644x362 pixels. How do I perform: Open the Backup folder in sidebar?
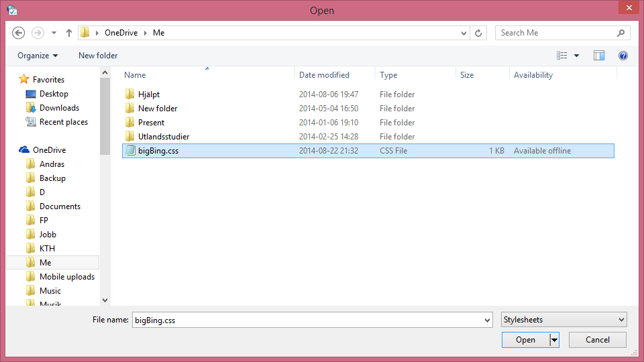coord(52,178)
